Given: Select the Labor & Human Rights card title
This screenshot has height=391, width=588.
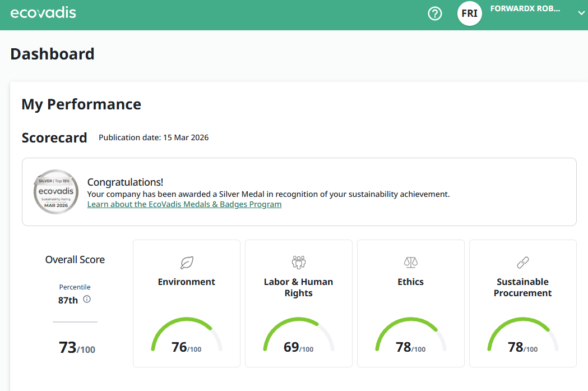Looking at the screenshot, I should click(x=298, y=287).
